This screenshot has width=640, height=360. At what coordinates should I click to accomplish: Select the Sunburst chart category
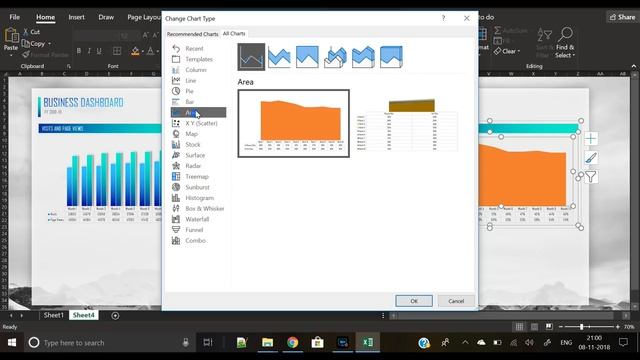pos(198,187)
